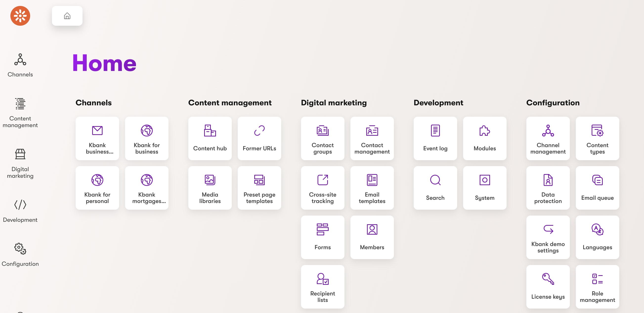
Task: Open the Former URLs tile
Action: (x=259, y=138)
